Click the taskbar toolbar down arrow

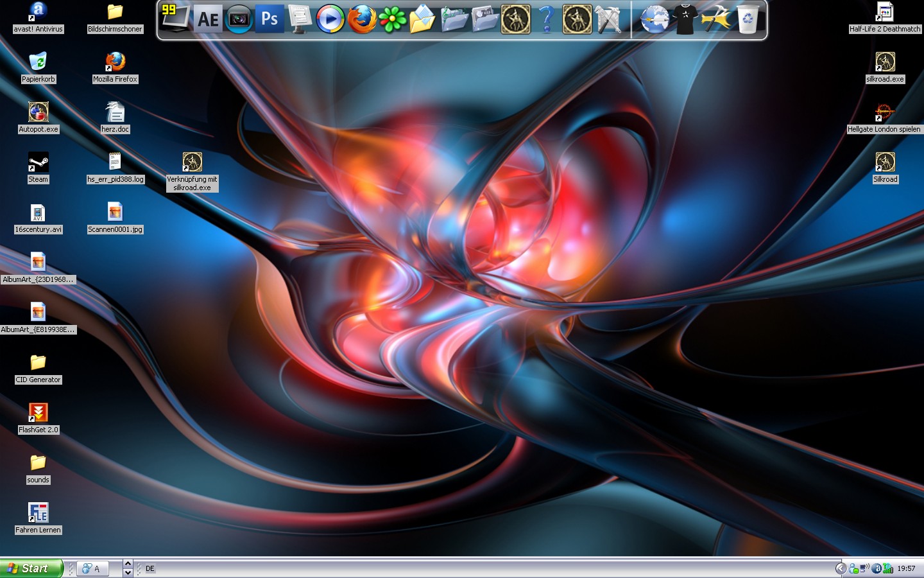coord(128,573)
